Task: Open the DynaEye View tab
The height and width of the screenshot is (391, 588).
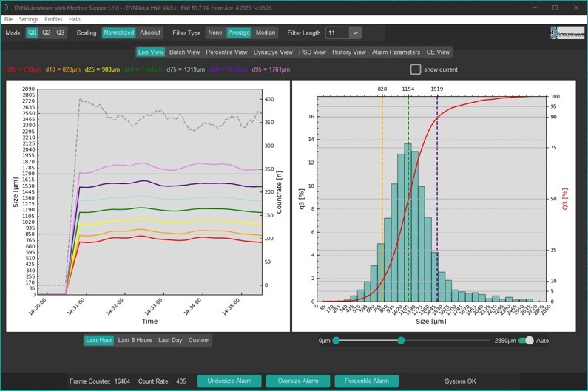Action: point(273,52)
